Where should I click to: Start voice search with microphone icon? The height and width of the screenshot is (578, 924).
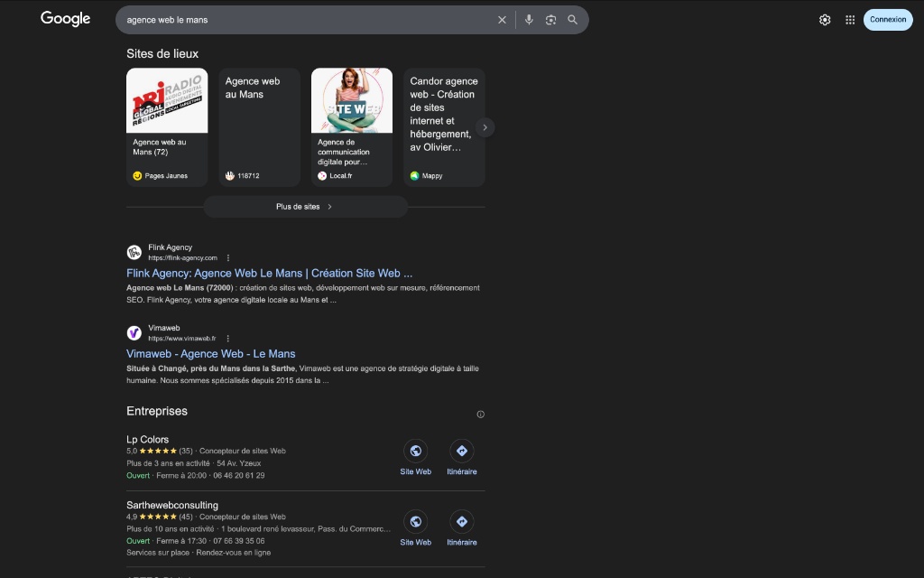[529, 20]
